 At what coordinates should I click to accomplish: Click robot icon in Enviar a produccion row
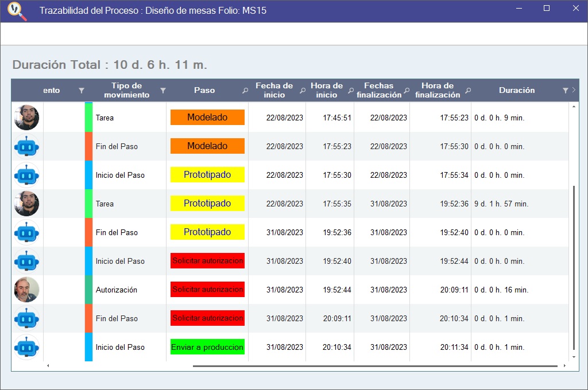(x=26, y=348)
